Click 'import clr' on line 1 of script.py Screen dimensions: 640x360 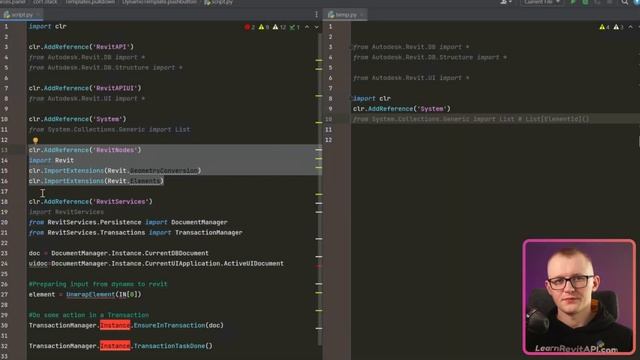coord(47,26)
